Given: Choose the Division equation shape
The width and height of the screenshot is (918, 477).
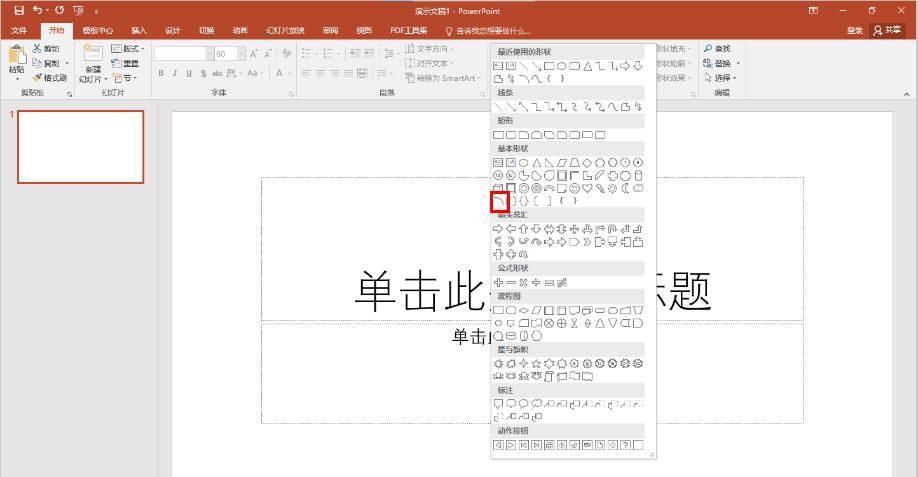Looking at the screenshot, I should pos(536,283).
